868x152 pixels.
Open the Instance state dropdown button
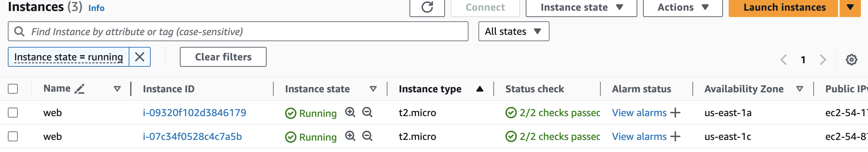[x=581, y=7]
